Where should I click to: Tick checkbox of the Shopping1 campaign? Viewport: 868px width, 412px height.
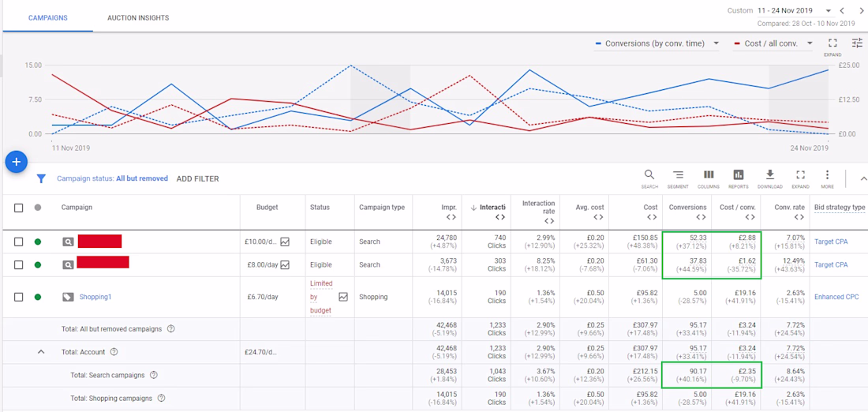point(18,297)
